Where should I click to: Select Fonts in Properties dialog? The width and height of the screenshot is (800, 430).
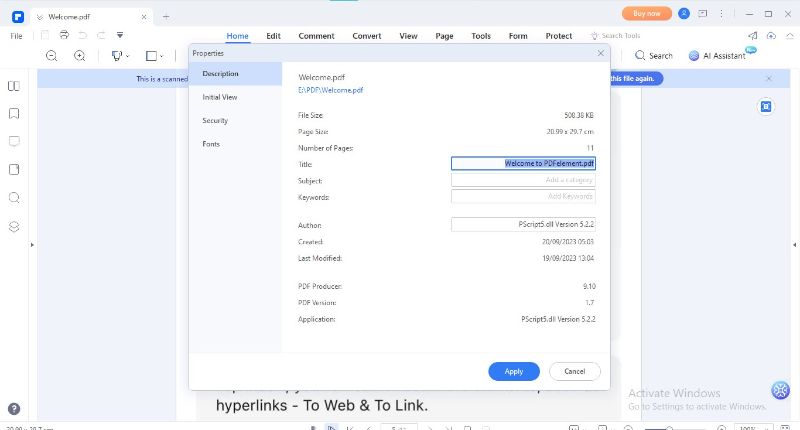point(235,144)
